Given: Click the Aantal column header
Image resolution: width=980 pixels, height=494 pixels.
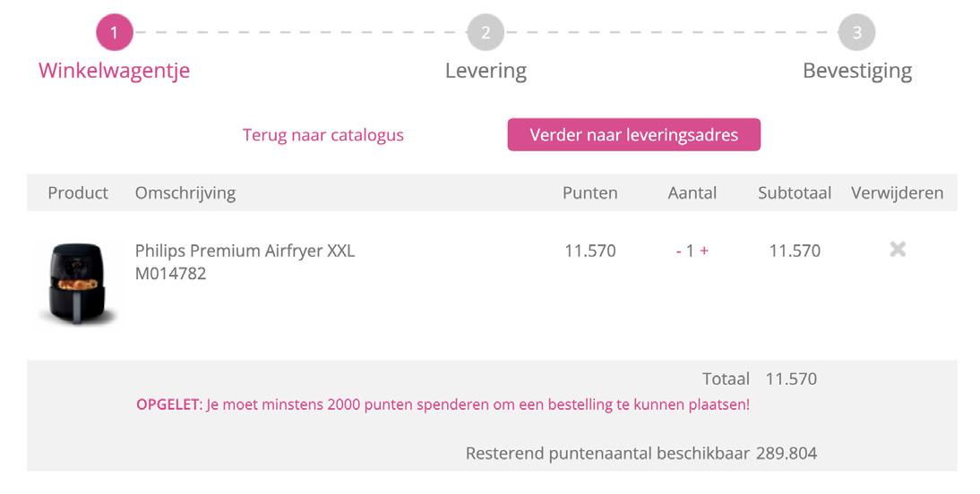Looking at the screenshot, I should click(692, 193).
